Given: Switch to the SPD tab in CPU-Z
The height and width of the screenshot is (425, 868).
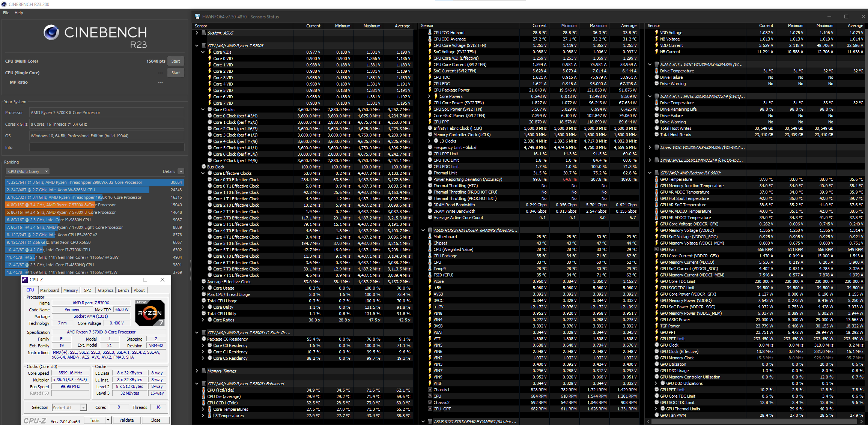Looking at the screenshot, I should (88, 290).
